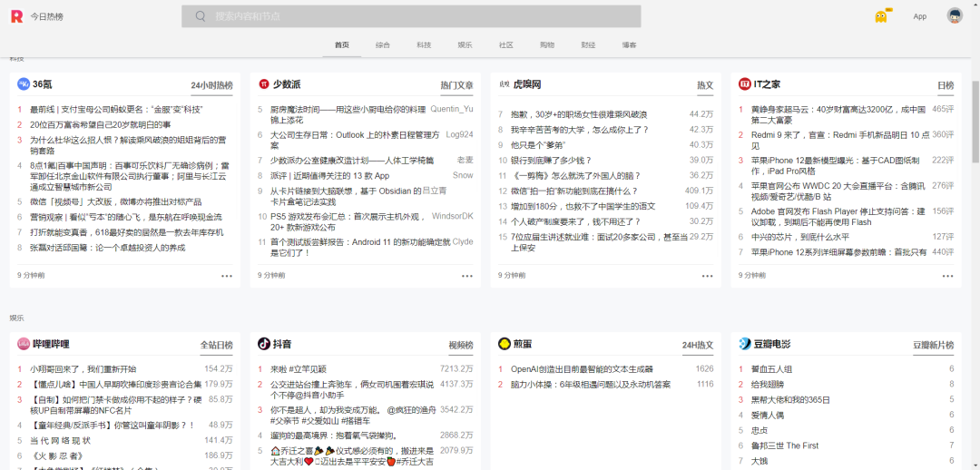The image size is (980, 470).
Task: Open movie 爱情人偶
Action: (x=768, y=415)
